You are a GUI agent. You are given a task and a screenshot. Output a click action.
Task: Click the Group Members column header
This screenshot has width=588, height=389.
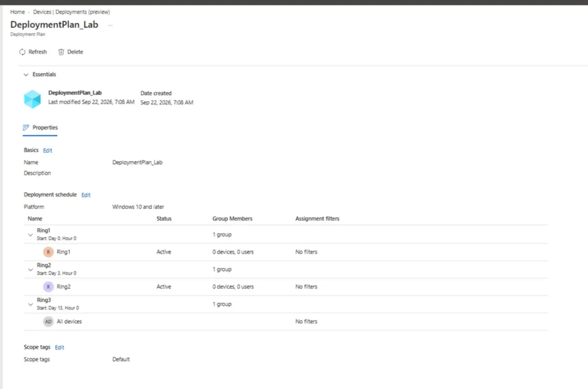pos(233,219)
